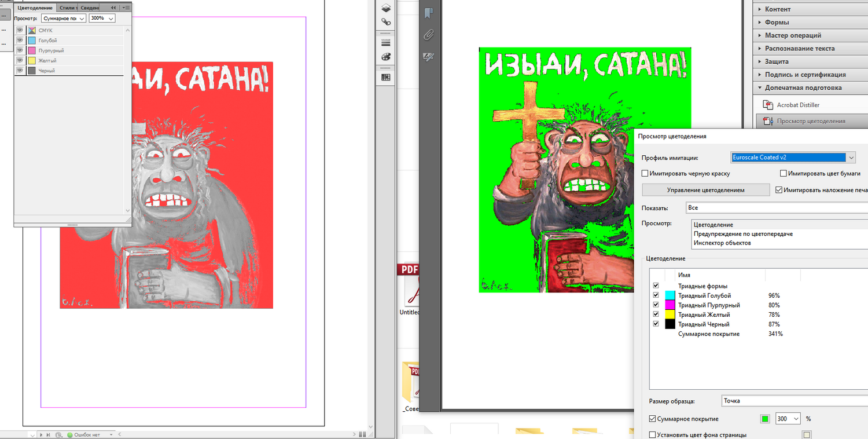Viewport: 868px width, 439px height.
Task: Click the last page arrow in InDesign status bar
Action: 49,434
